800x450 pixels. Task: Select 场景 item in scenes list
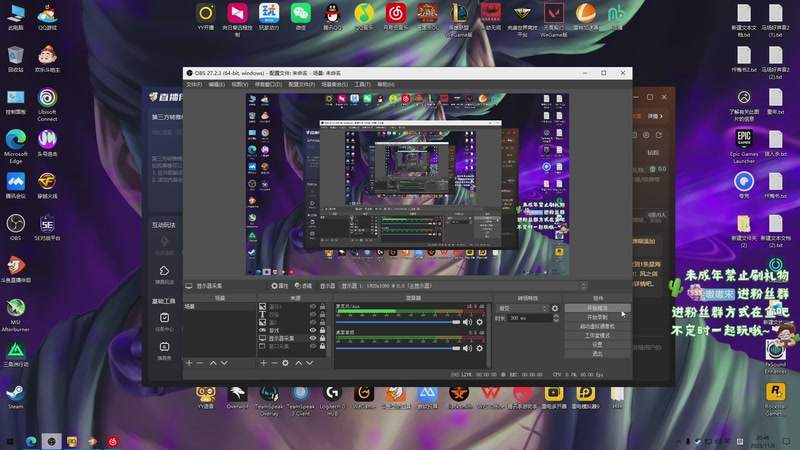219,307
